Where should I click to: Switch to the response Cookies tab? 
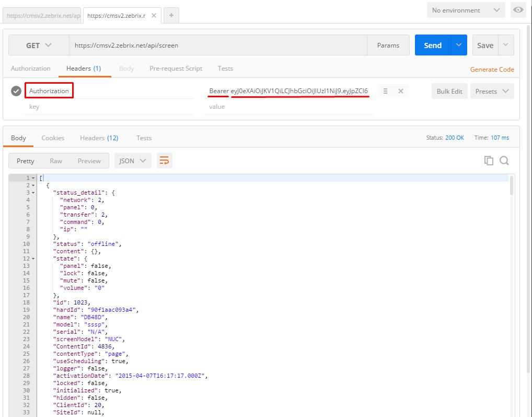pos(53,138)
